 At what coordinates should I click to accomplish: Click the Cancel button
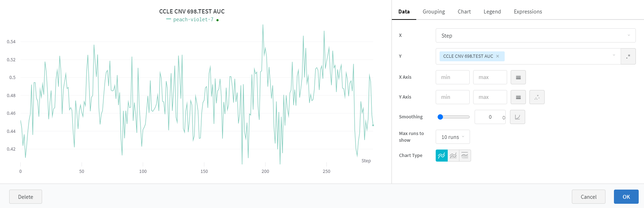[588, 197]
